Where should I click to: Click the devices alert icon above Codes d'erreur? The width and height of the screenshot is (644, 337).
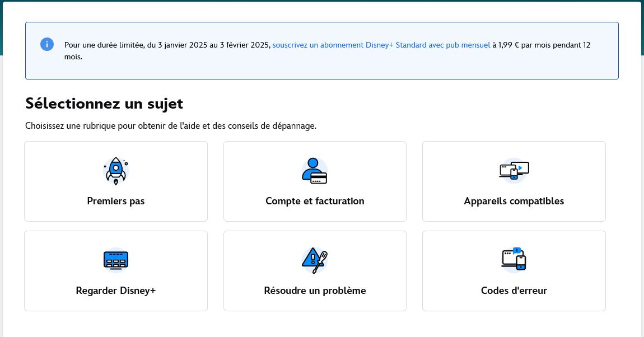(514, 260)
